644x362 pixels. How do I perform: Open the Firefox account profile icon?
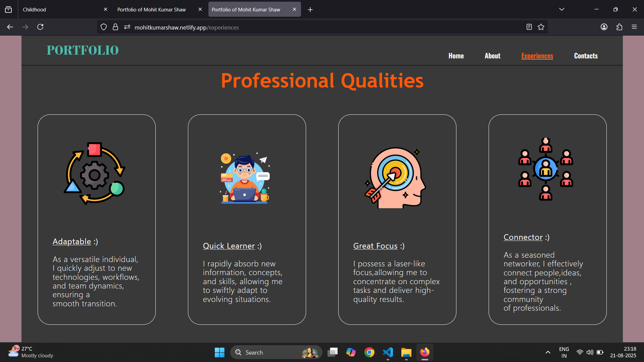point(604,27)
